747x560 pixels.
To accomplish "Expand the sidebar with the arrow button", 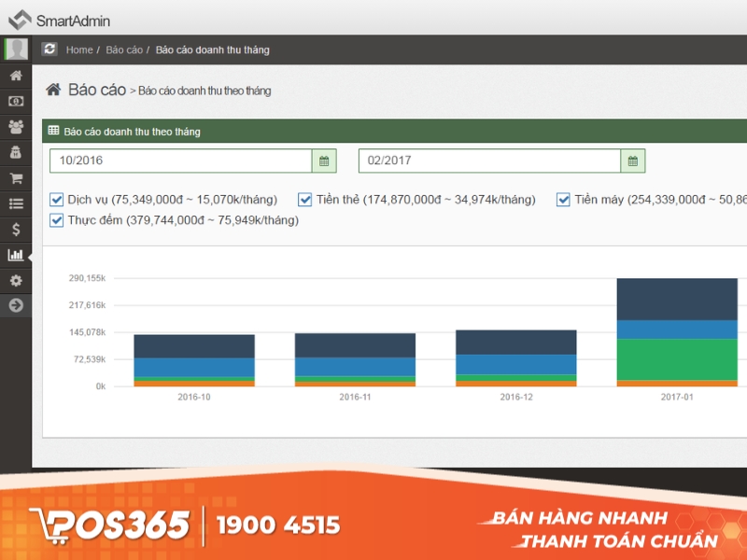I will click(16, 305).
